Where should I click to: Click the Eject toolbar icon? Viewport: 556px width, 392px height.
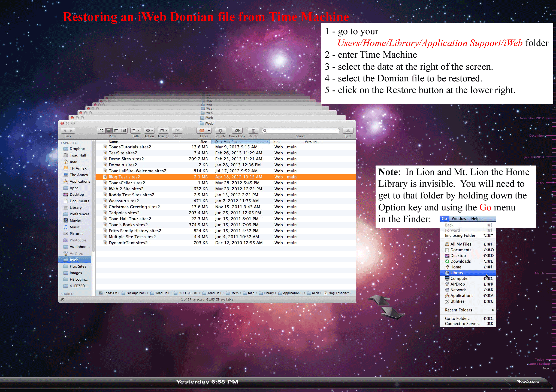[x=348, y=131]
